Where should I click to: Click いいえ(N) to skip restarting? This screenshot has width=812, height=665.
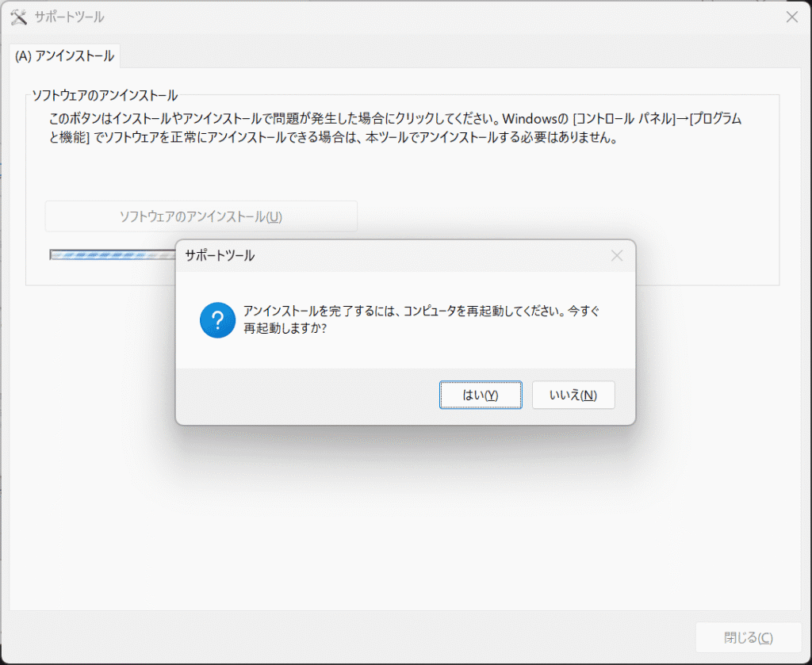tap(573, 395)
